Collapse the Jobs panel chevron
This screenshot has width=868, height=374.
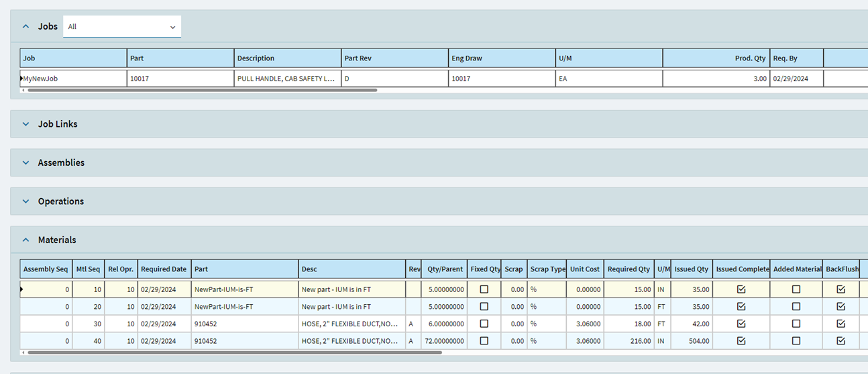coord(26,27)
